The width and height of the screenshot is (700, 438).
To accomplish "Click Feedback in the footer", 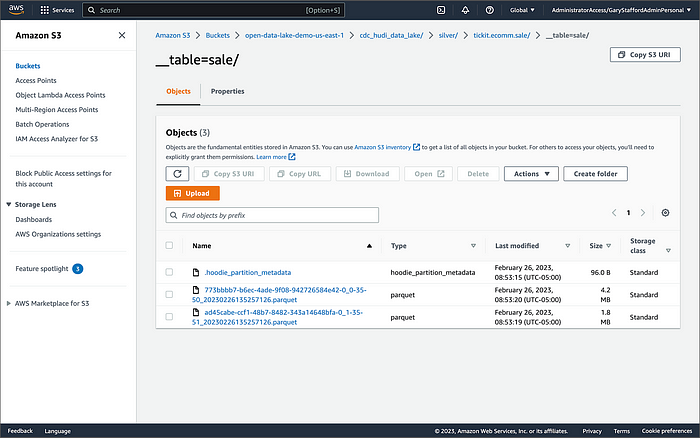I will click(x=20, y=431).
